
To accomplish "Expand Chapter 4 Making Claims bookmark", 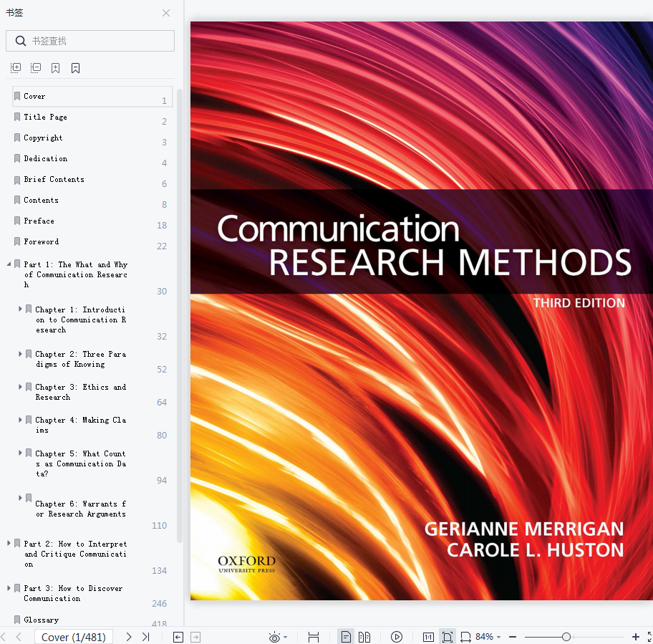I will [20, 420].
